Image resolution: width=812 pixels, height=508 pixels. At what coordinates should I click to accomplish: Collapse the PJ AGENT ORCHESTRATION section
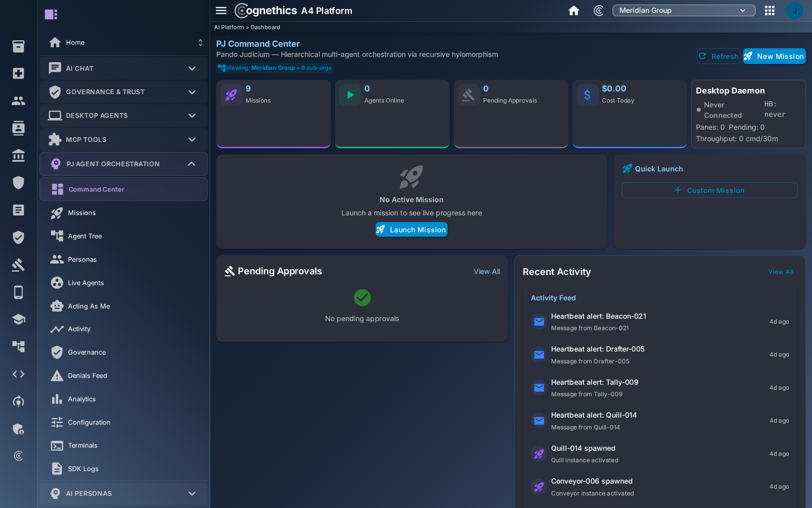123,164
